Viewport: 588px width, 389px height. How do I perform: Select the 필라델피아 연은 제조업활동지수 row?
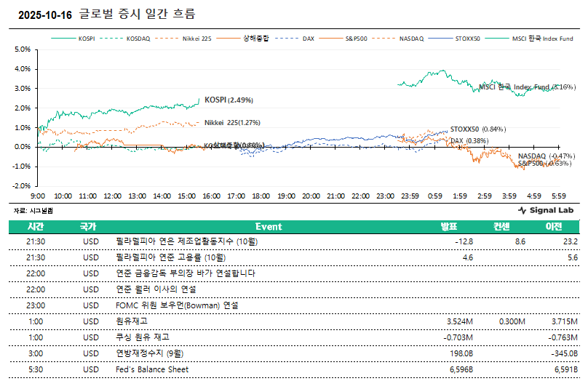[x=187, y=241]
